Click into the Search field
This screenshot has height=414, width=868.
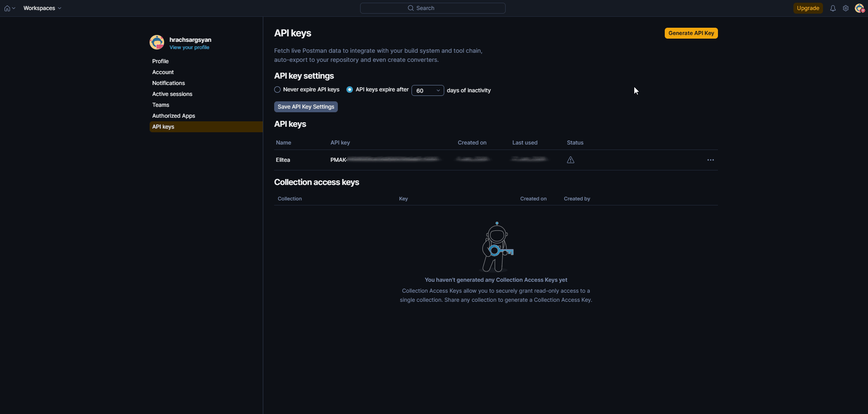point(455,8)
